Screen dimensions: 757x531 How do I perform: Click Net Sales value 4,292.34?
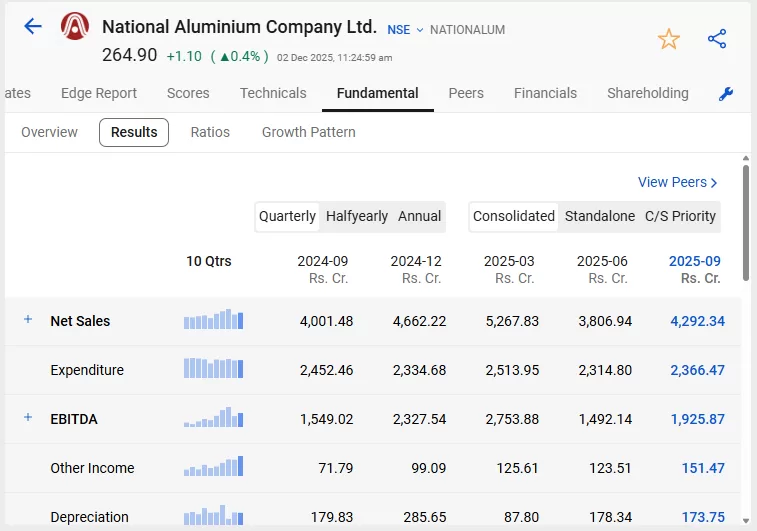coord(698,321)
